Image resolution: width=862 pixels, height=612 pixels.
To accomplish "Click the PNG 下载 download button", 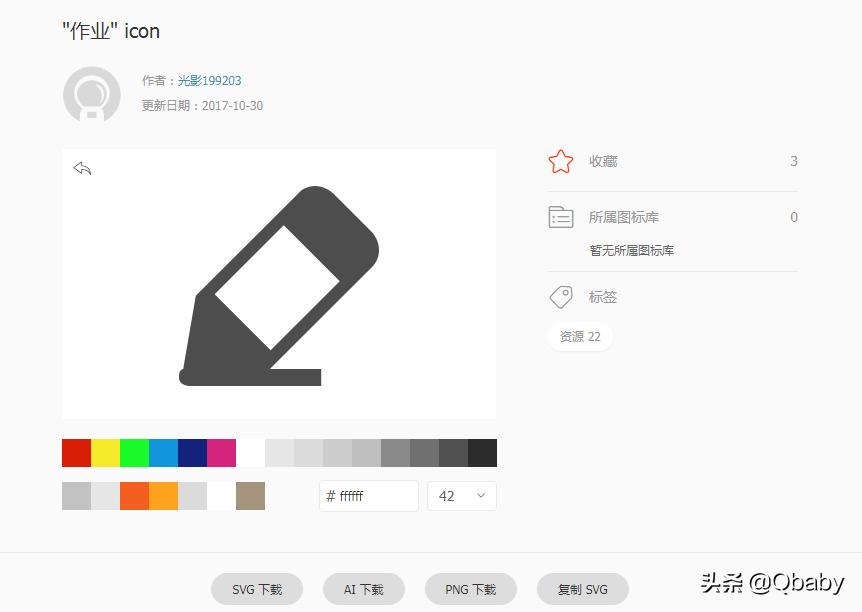I will click(x=470, y=589).
